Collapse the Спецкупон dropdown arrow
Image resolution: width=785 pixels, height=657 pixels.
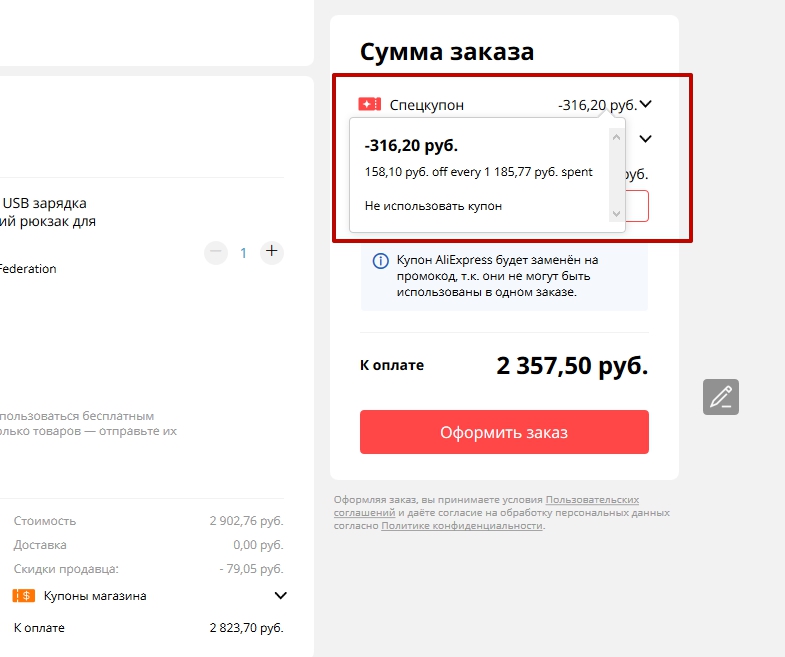pyautogui.click(x=646, y=104)
